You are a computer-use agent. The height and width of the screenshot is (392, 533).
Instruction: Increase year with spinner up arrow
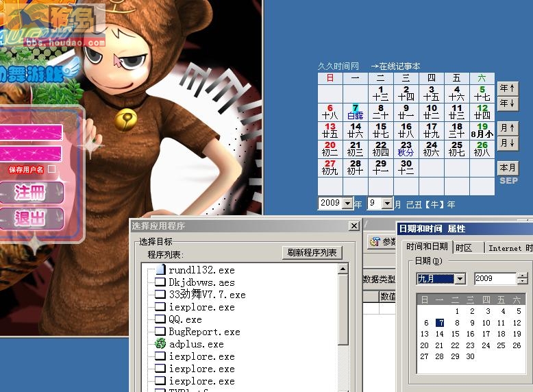point(522,275)
